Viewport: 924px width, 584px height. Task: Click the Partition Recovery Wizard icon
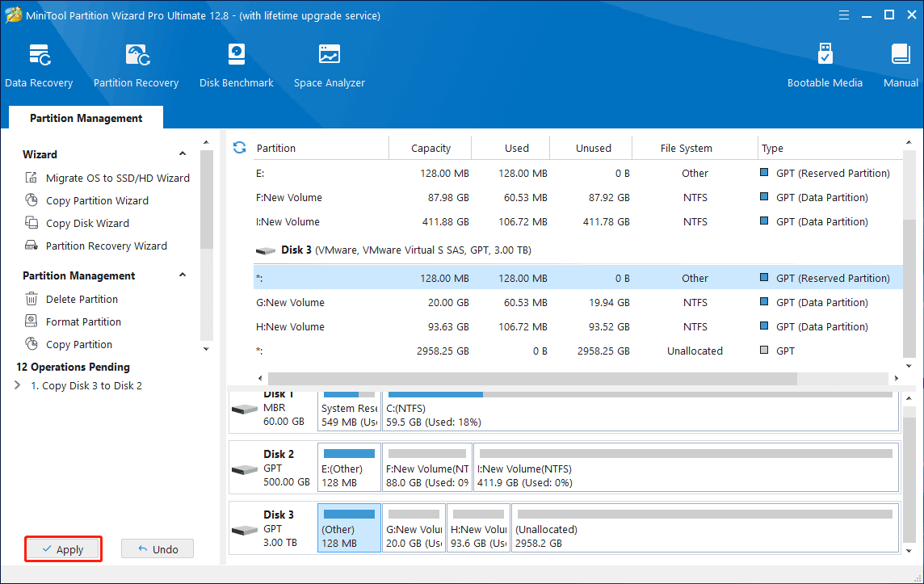[x=31, y=245]
